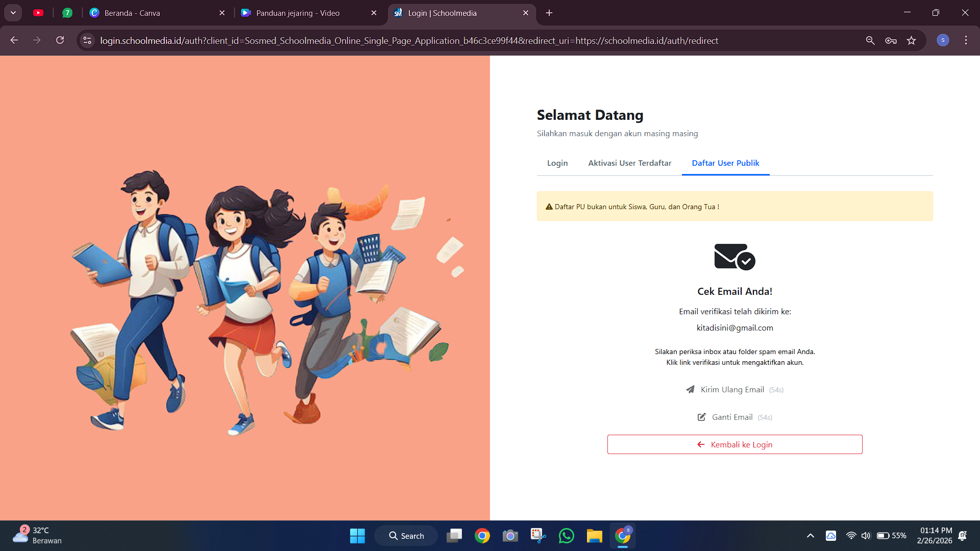Click the Windows taskbar Search box
Screen dimensions: 980x551
click(406, 536)
